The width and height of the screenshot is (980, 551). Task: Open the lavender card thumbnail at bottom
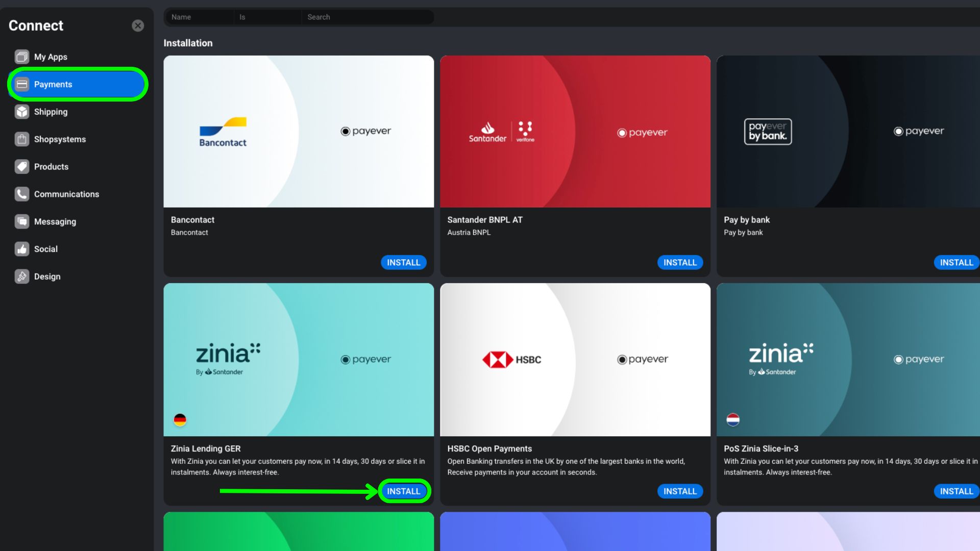pyautogui.click(x=848, y=532)
